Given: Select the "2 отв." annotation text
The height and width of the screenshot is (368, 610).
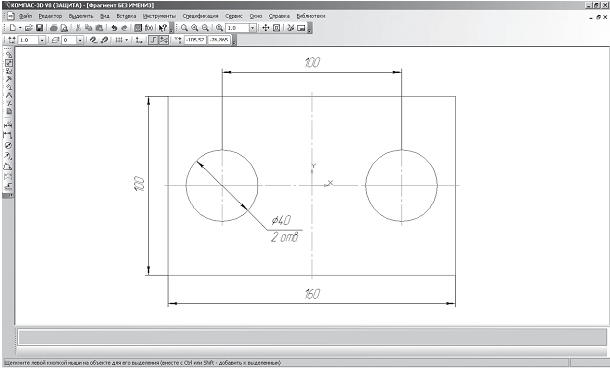Looking at the screenshot, I should tap(285, 237).
